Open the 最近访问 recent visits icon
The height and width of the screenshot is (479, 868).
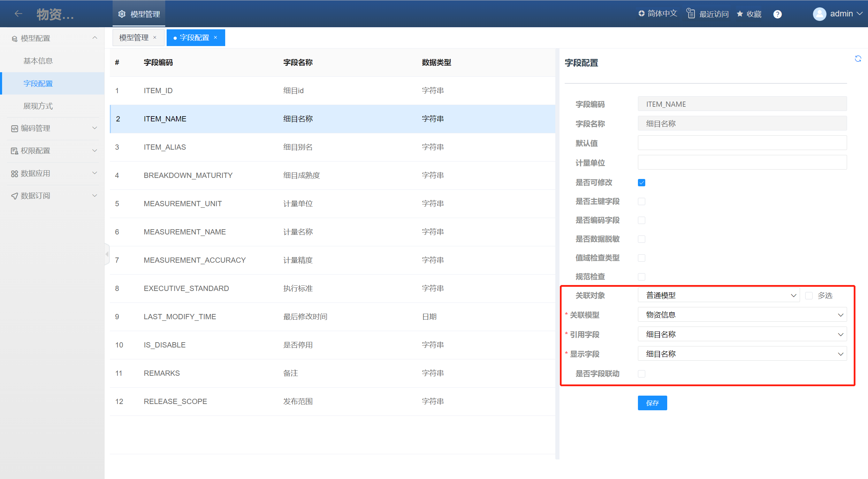point(691,13)
